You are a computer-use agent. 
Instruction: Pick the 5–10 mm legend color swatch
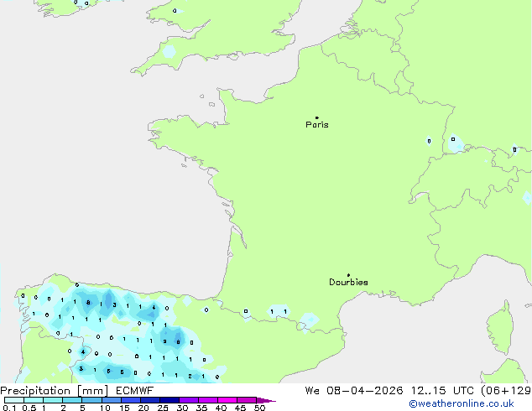[x=91, y=400]
